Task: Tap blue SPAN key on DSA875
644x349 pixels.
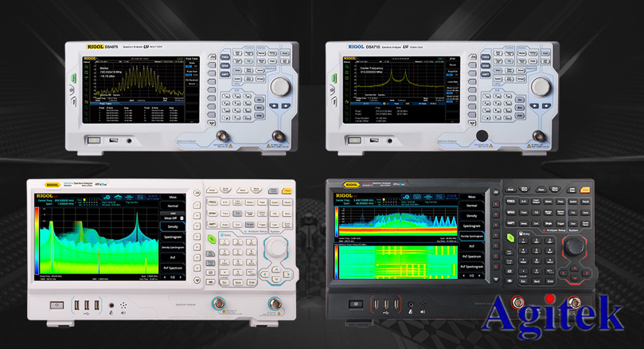Action: (x=224, y=66)
